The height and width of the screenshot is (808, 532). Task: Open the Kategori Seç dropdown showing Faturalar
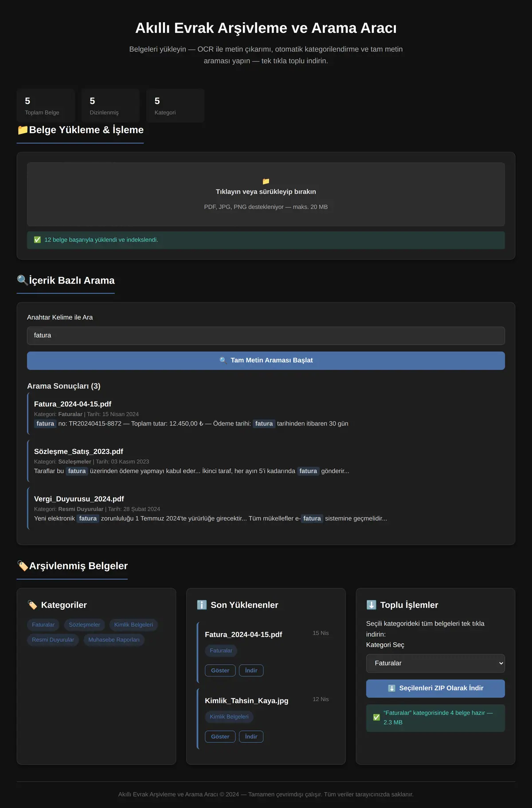[435, 663]
